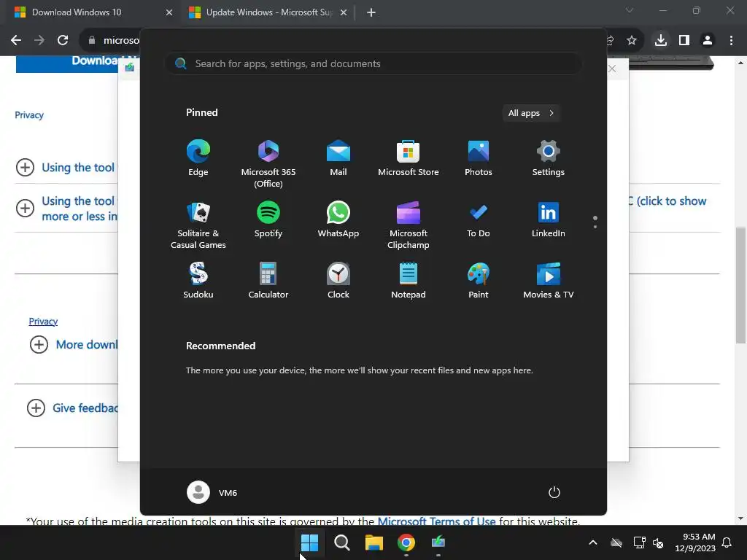Launch the Paint app
The image size is (747, 560).
point(479,281)
